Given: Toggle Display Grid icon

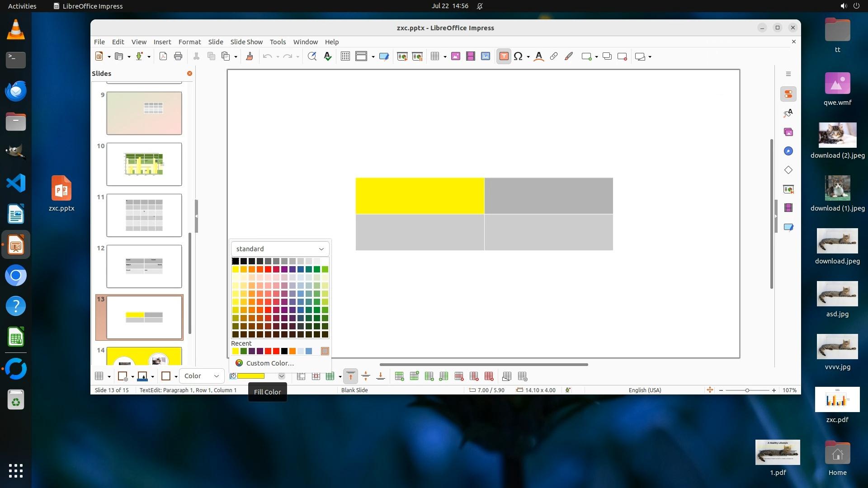Looking at the screenshot, I should pyautogui.click(x=345, y=56).
